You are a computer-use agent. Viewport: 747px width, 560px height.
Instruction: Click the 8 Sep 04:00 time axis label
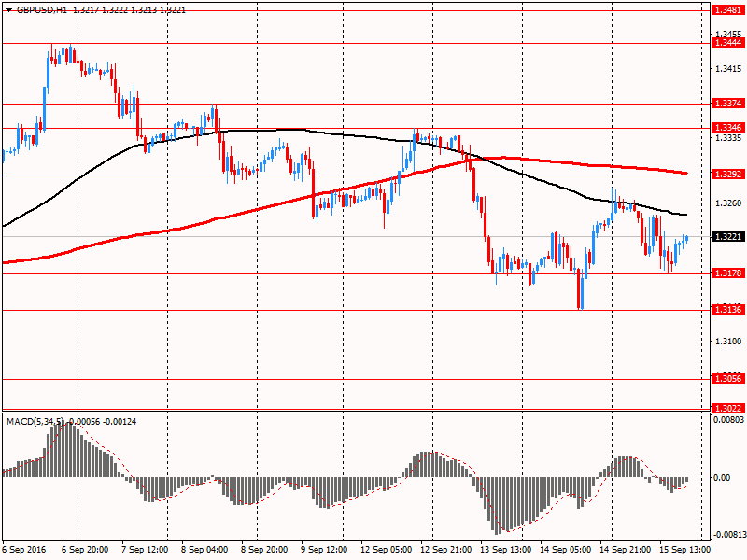[204, 550]
